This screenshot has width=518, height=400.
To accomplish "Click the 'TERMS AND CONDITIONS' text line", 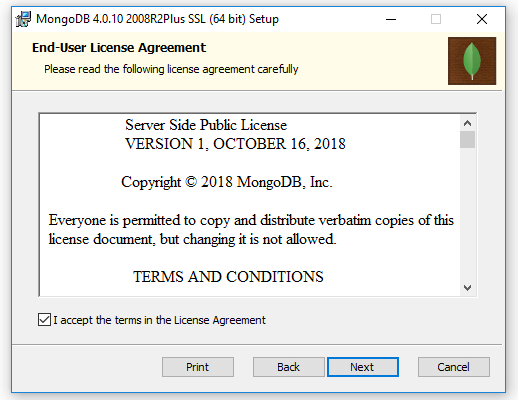I will coord(228,277).
